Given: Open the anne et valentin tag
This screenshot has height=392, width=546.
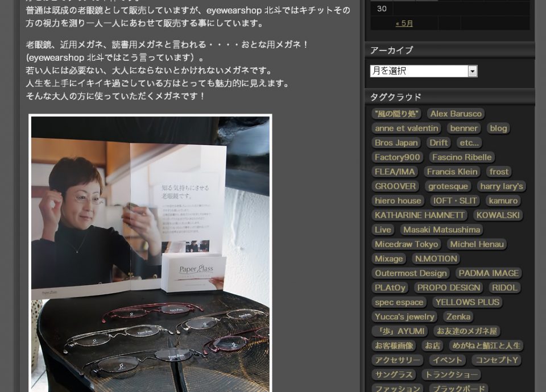Looking at the screenshot, I should point(406,128).
